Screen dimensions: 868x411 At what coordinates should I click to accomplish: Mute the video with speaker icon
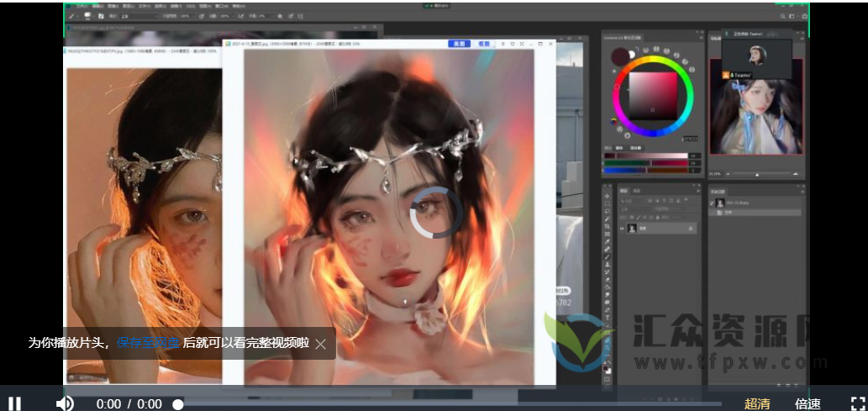[65, 403]
